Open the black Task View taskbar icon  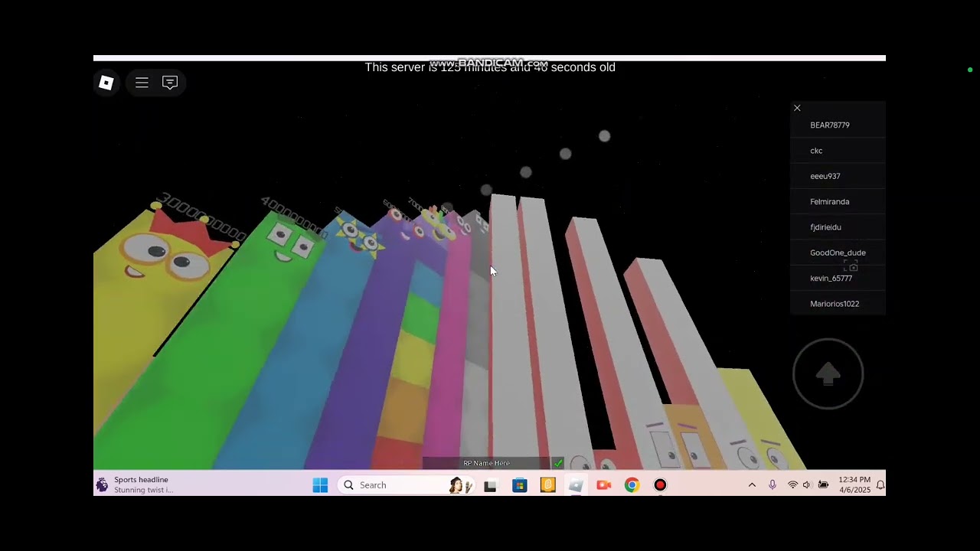click(491, 485)
